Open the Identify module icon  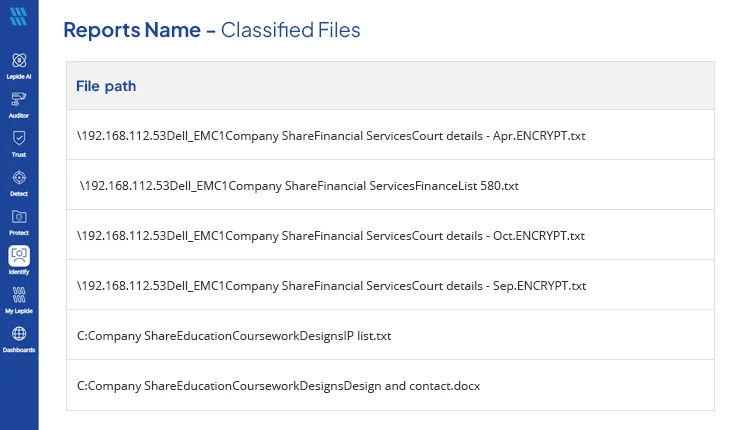tap(19, 256)
